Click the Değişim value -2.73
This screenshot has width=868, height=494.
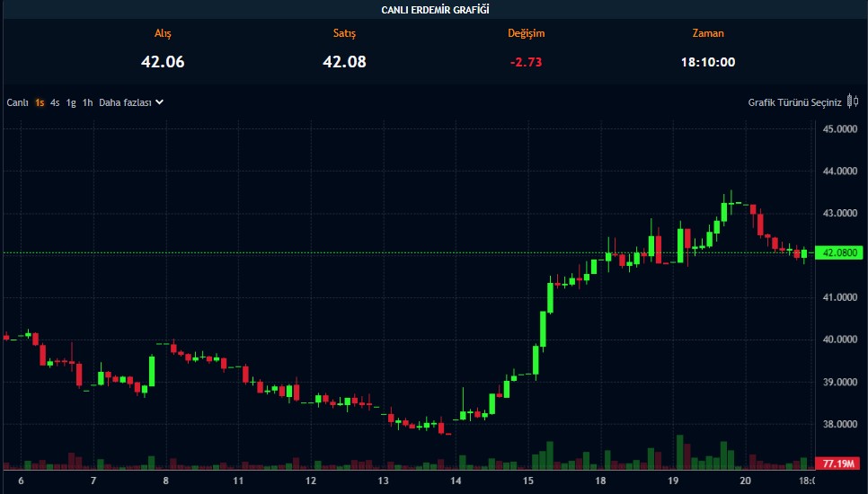tap(526, 62)
